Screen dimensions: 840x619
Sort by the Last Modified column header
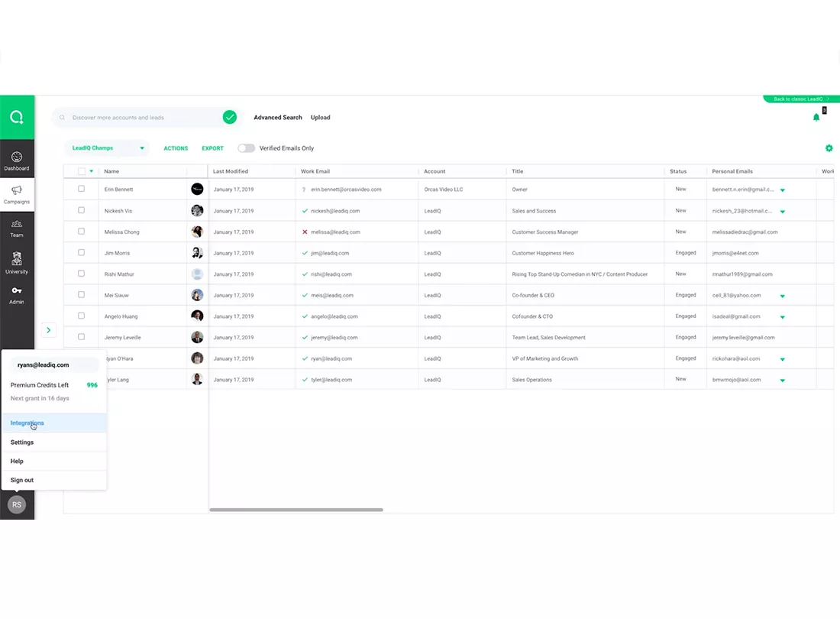pyautogui.click(x=231, y=171)
